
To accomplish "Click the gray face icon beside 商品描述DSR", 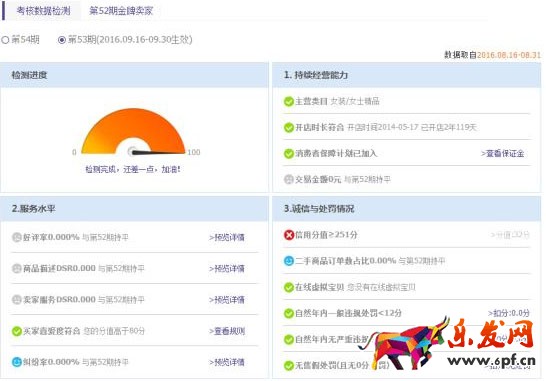I will pos(17,268).
